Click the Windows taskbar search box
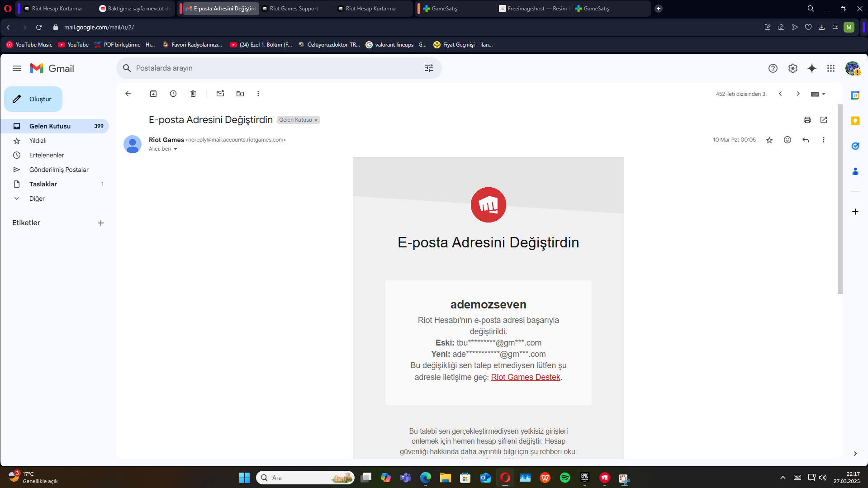 pos(305,478)
